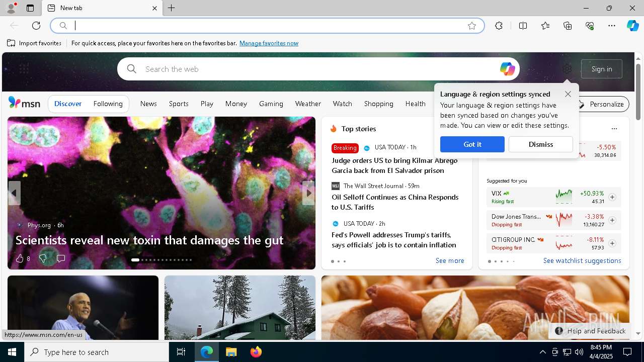This screenshot has width=644, height=362.
Task: Open the Favorites star-list icon
Action: [545, 26]
